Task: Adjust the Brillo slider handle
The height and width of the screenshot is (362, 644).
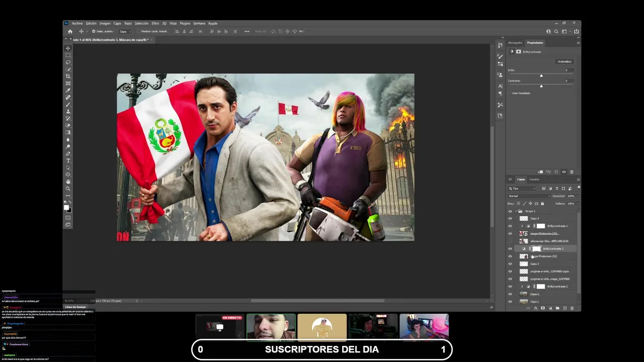Action: click(x=541, y=75)
